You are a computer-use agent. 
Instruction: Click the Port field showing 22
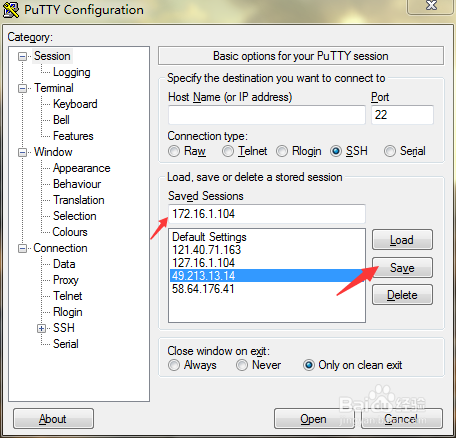(x=402, y=115)
